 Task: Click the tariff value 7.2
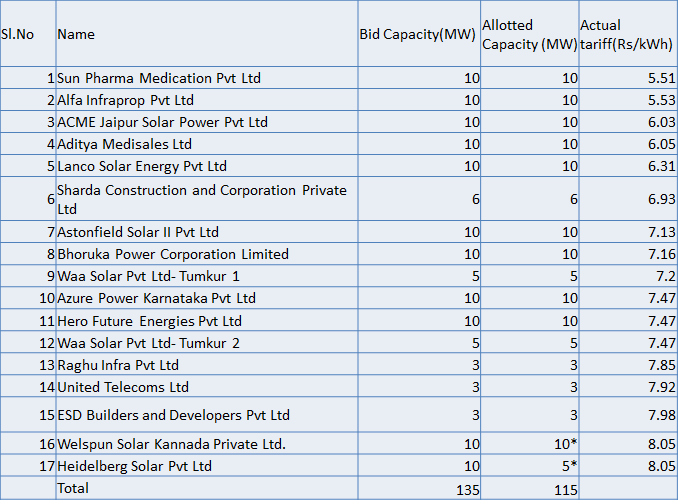pyautogui.click(x=666, y=276)
